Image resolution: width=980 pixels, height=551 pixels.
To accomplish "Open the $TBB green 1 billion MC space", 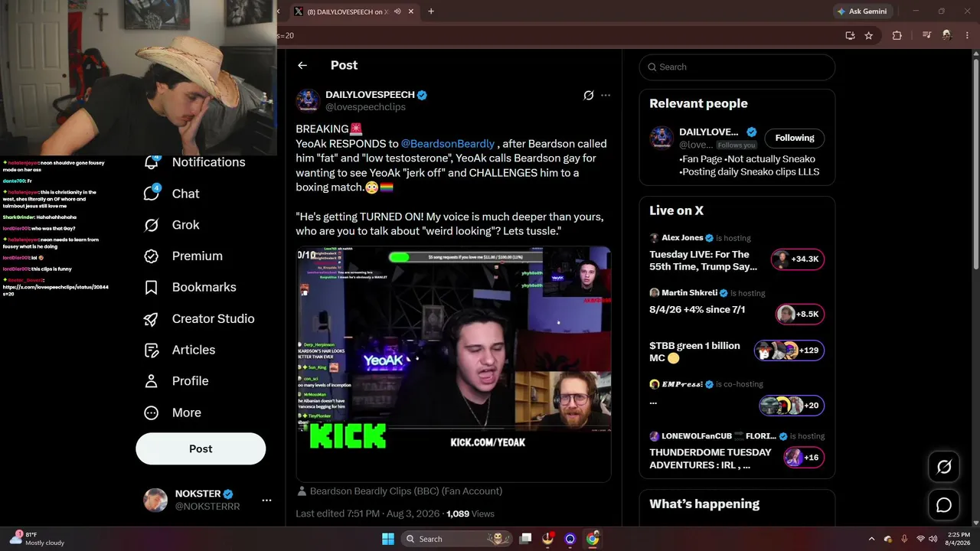I will coord(737,351).
